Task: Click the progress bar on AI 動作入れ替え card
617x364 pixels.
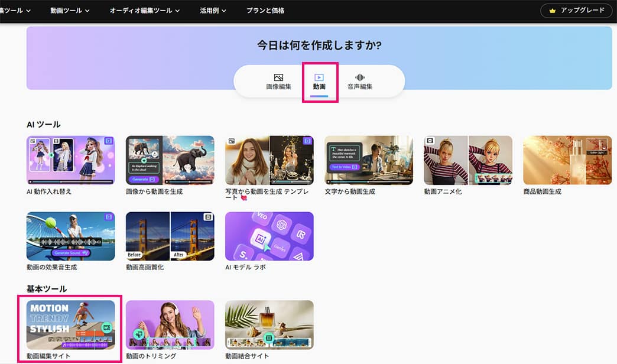Action: point(71,182)
